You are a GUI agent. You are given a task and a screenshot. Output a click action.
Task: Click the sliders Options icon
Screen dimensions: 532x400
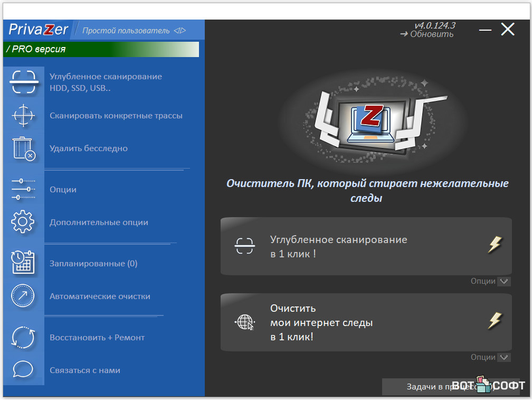click(23, 189)
